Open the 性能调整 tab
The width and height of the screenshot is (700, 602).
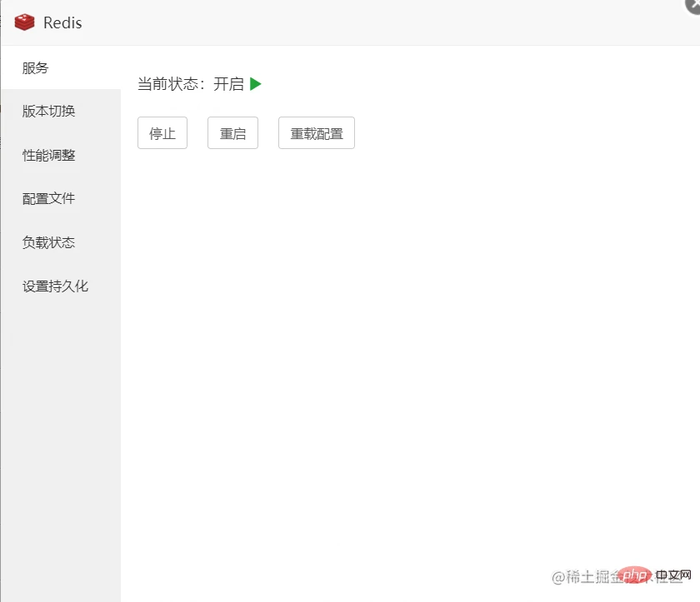[61, 155]
